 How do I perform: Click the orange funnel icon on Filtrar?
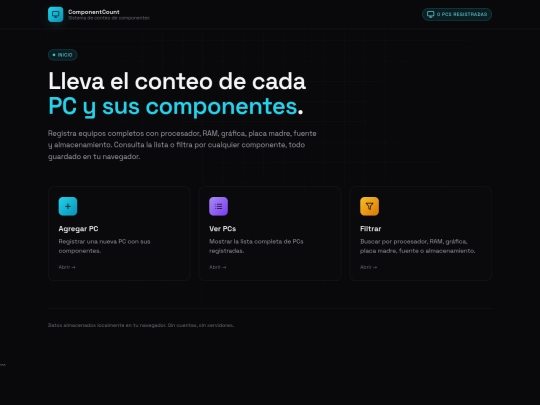369,206
